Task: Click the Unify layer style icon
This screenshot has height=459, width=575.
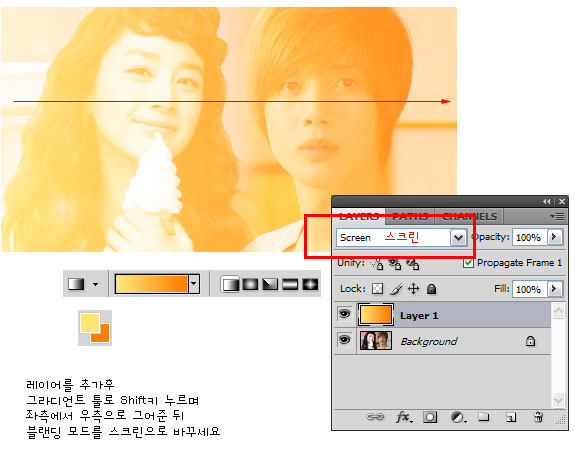Action: coord(413,264)
